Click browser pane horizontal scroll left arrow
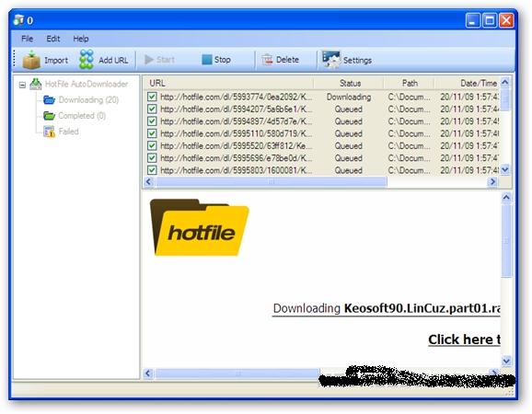Screen dimensions: 532x414 click(148, 374)
